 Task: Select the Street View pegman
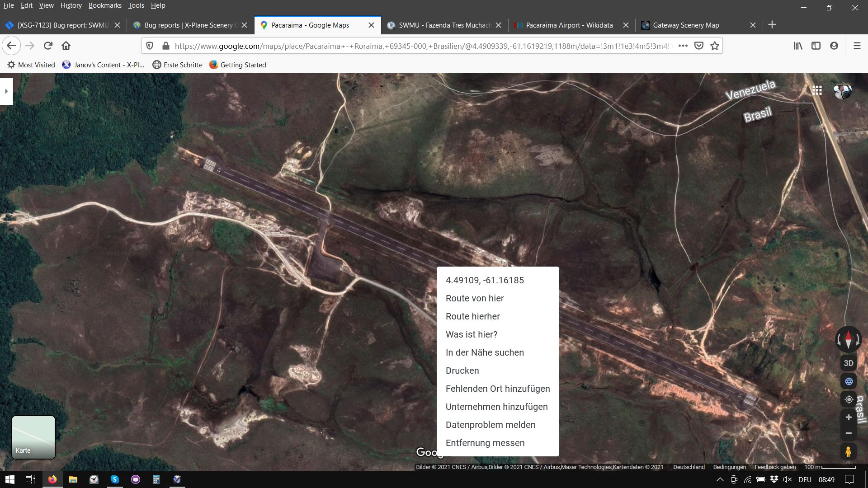click(848, 451)
